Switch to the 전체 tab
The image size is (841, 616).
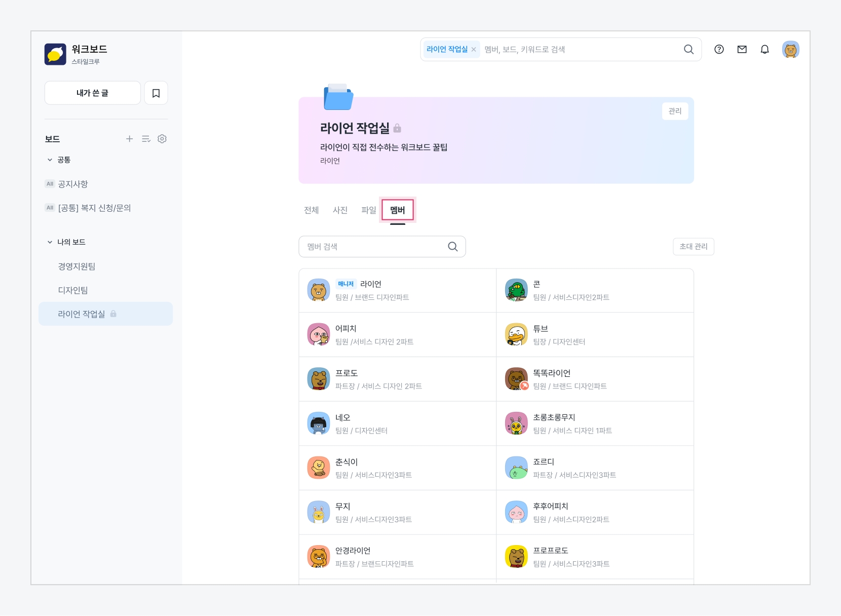click(x=311, y=210)
